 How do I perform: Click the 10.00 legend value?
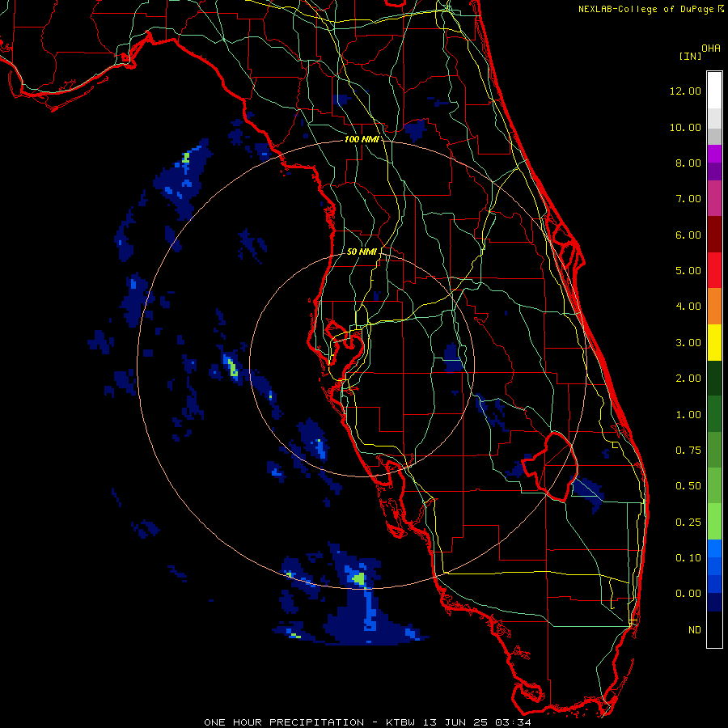[x=685, y=127]
